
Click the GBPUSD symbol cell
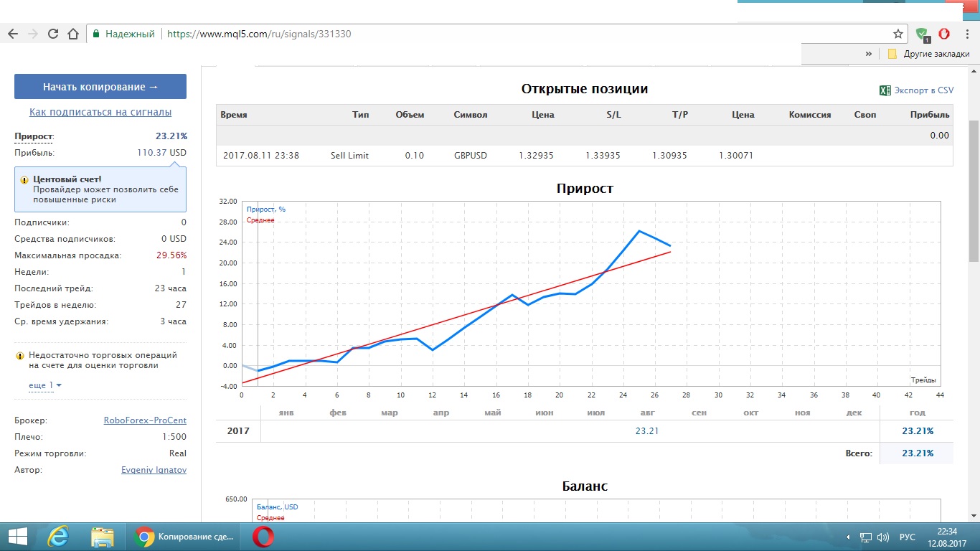tap(471, 156)
